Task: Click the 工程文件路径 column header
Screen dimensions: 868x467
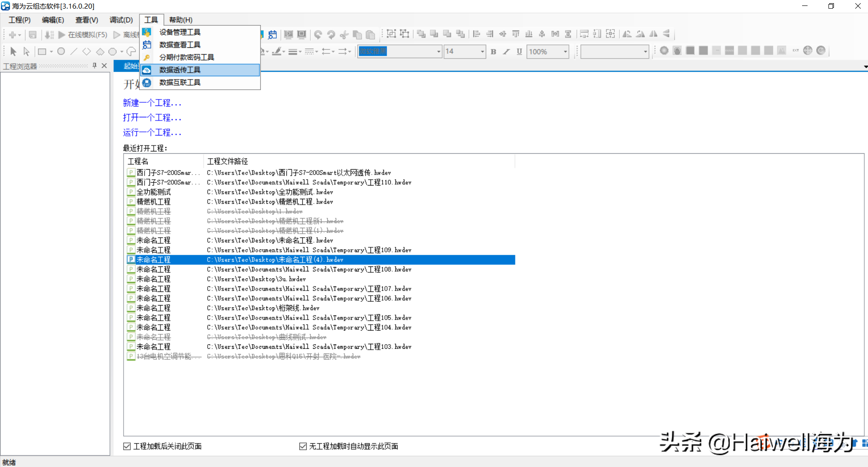Action: tap(359, 161)
